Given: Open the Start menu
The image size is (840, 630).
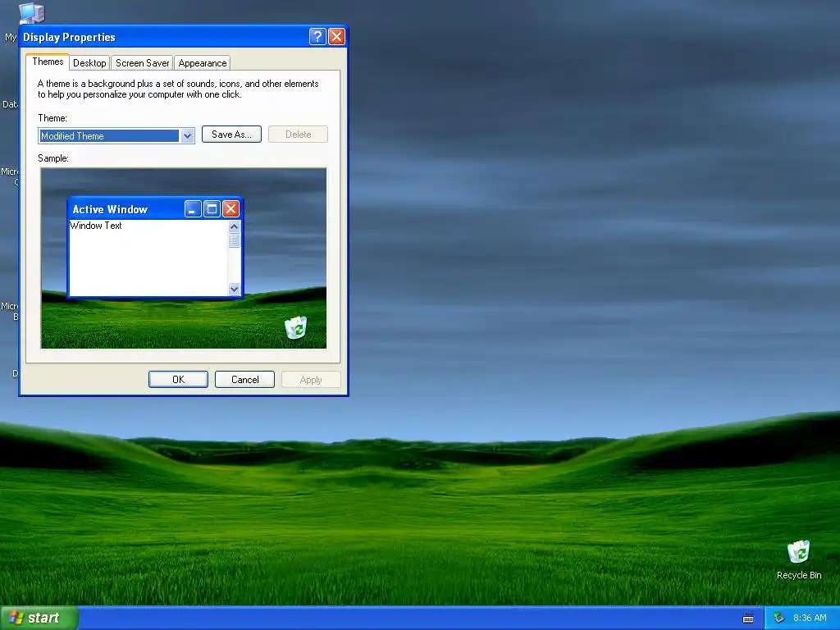Looking at the screenshot, I should pos(39,619).
